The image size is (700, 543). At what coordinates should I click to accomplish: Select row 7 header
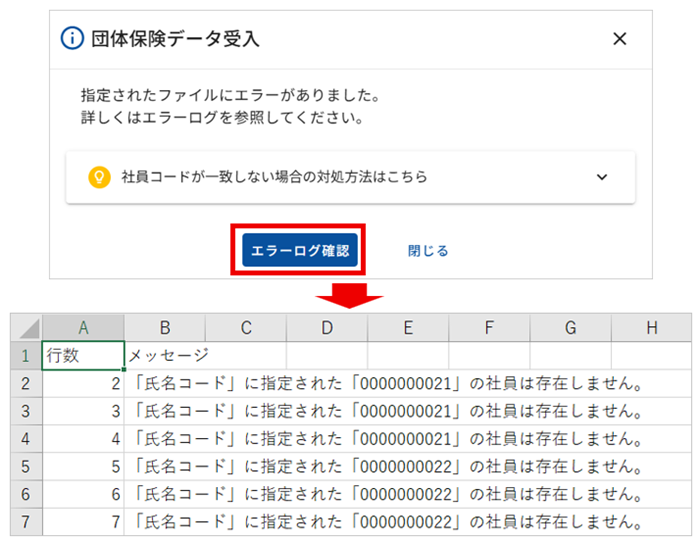(x=26, y=522)
